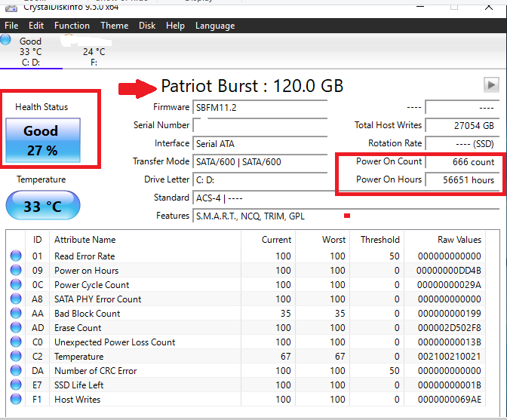This screenshot has height=420, width=507.
Task: Select the SATA PHY Error Count attribute
Action: point(97,299)
